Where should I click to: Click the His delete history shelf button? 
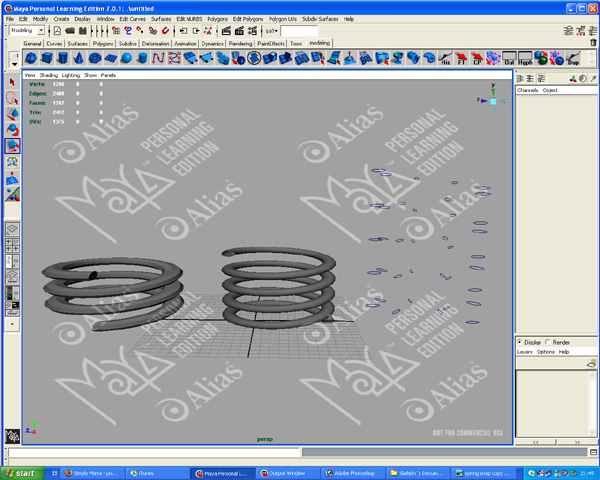click(x=445, y=58)
